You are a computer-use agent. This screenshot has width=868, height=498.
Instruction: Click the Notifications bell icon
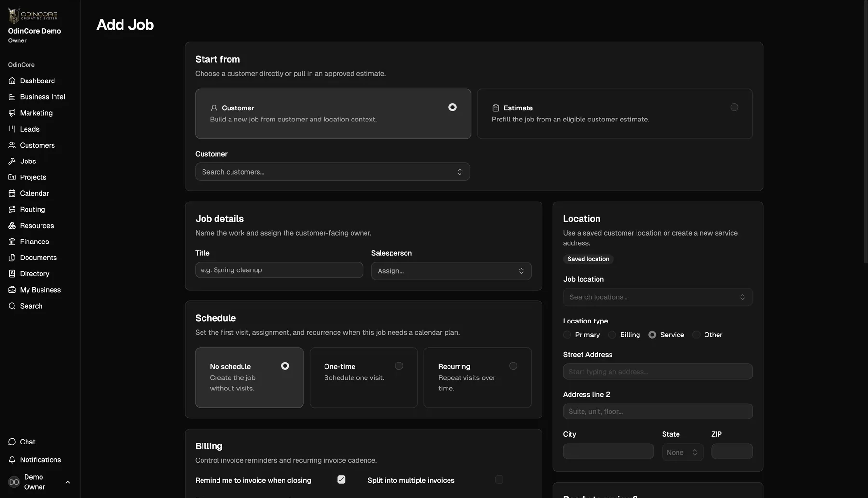click(12, 460)
